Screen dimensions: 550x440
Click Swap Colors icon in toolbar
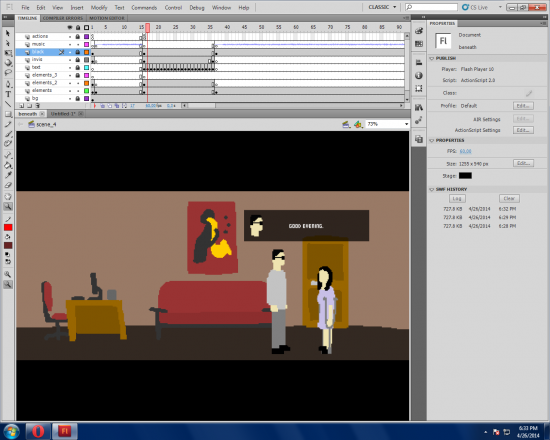[8, 262]
